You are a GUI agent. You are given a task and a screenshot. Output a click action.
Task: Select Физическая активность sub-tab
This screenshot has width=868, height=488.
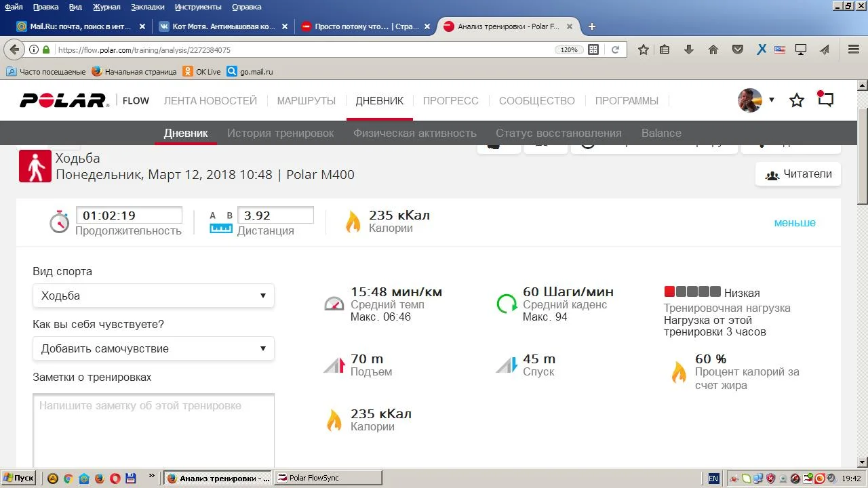pos(415,133)
